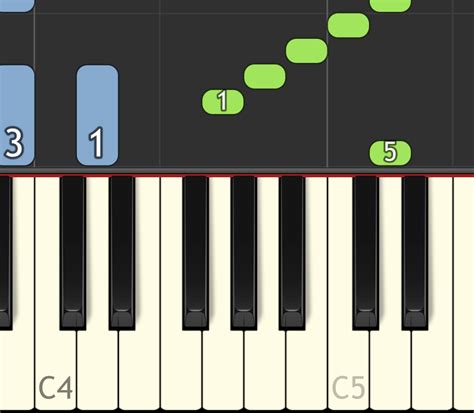Screen dimensions: 474x413
Task: Click the C#5 black key right of C5
Action: [x=366, y=253]
